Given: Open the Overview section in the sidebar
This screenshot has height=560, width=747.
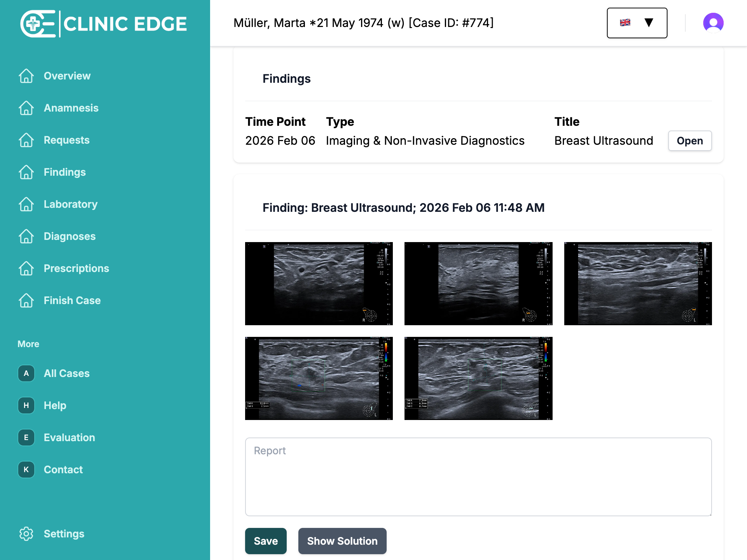Looking at the screenshot, I should 26,76.
